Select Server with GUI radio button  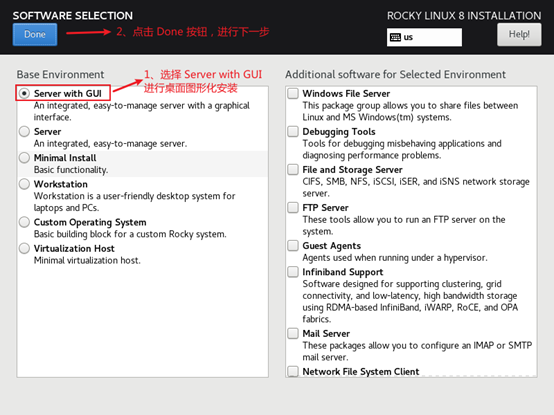pos(24,93)
